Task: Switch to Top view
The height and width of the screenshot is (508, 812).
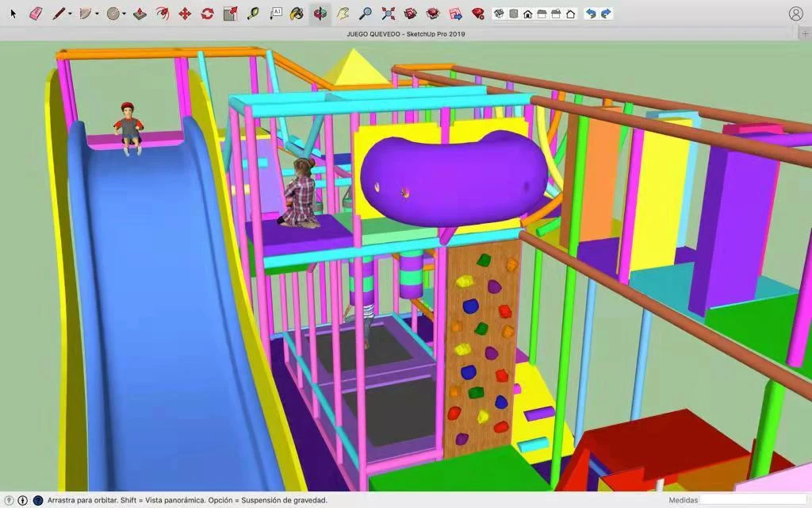Action: [x=513, y=14]
